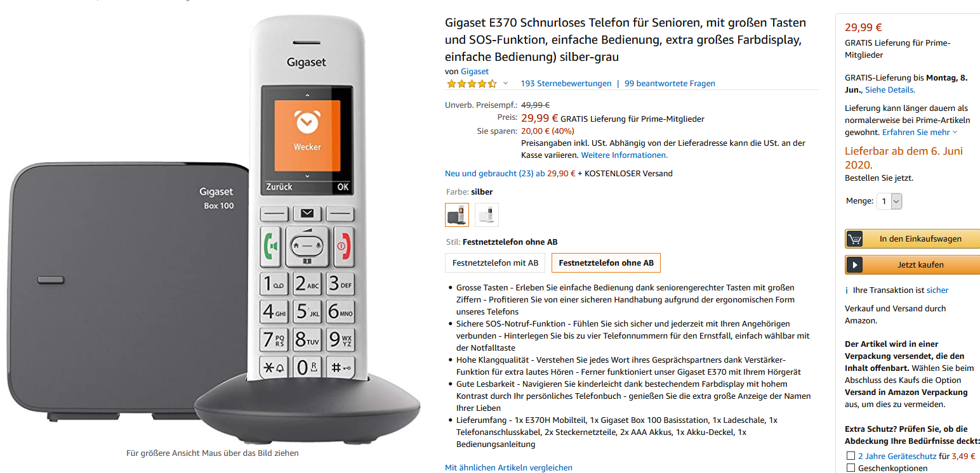Viewport: 980px width, 473px height.
Task: Choose Festnetztelefon ohne AB style option
Action: click(606, 262)
